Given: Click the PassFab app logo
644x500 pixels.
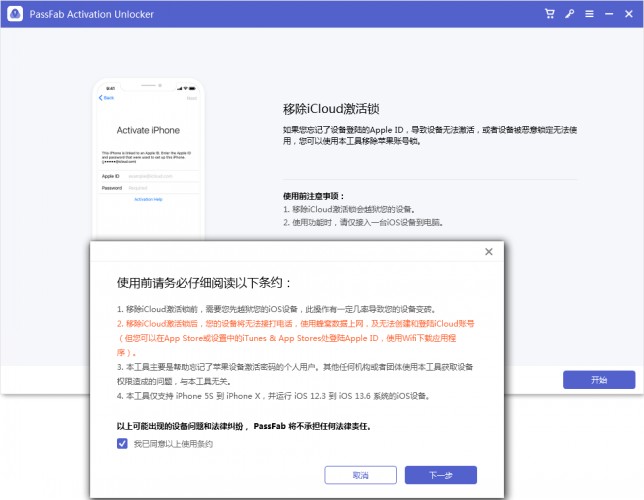Looking at the screenshot, I should tap(15, 14).
